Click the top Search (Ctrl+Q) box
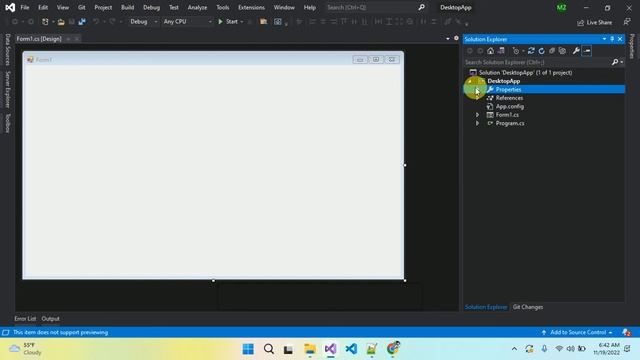 371,7
